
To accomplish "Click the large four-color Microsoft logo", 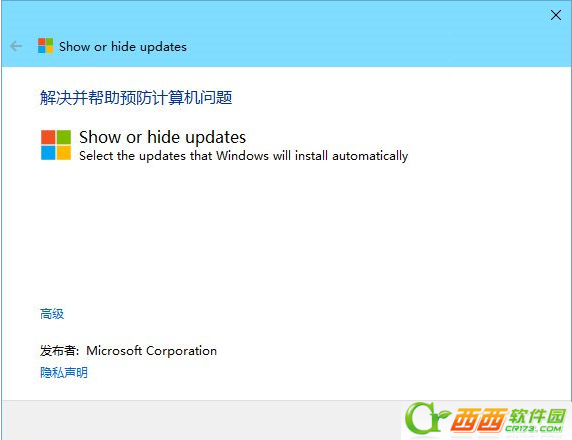I will point(56,145).
